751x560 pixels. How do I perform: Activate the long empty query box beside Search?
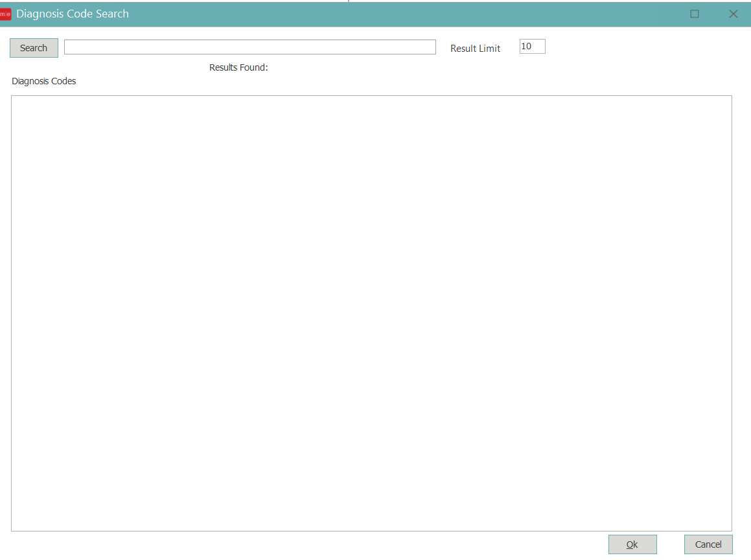point(249,47)
